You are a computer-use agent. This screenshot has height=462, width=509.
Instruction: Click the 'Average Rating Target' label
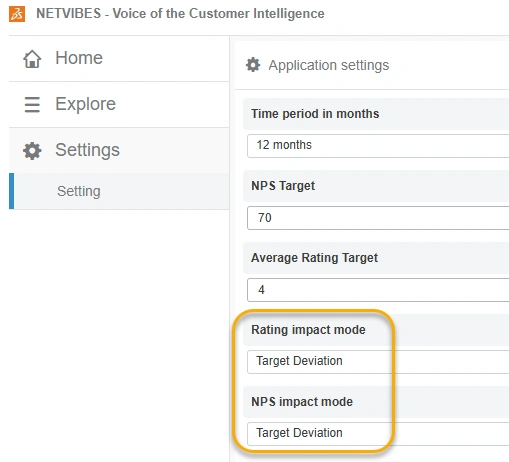(x=314, y=258)
